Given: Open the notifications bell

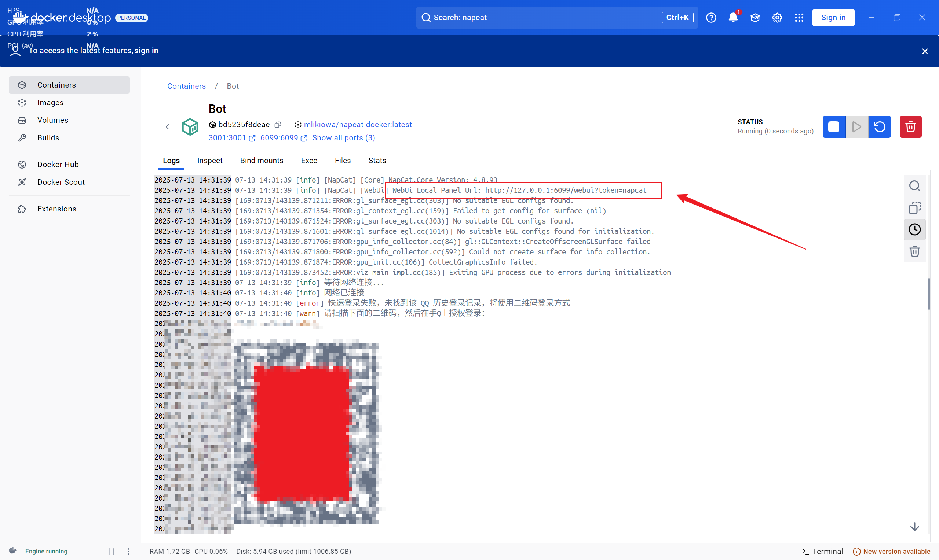Looking at the screenshot, I should pos(733,17).
